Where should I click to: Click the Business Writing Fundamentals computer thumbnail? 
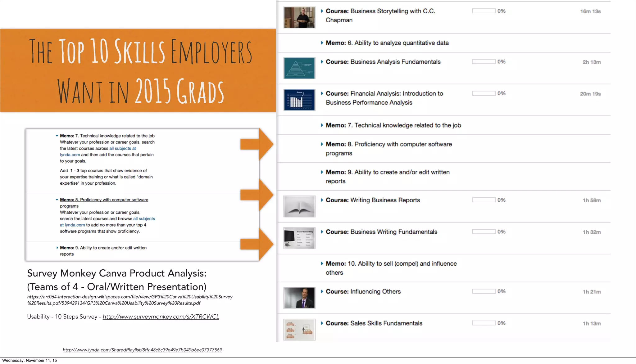tap(299, 238)
